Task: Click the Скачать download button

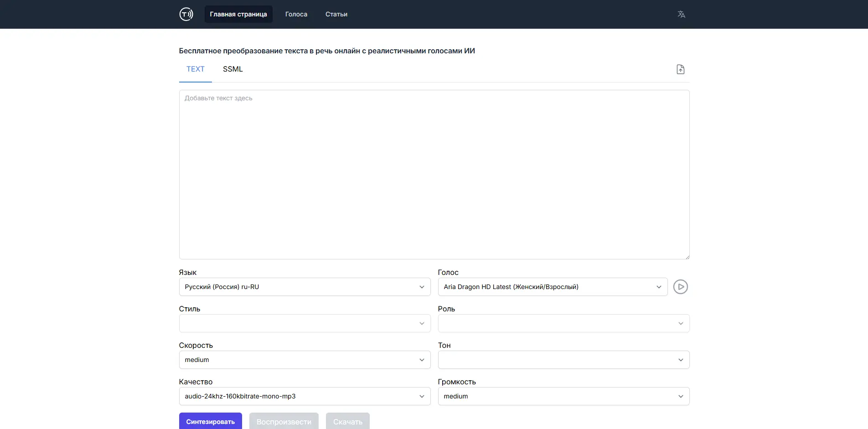Action: coord(347,422)
